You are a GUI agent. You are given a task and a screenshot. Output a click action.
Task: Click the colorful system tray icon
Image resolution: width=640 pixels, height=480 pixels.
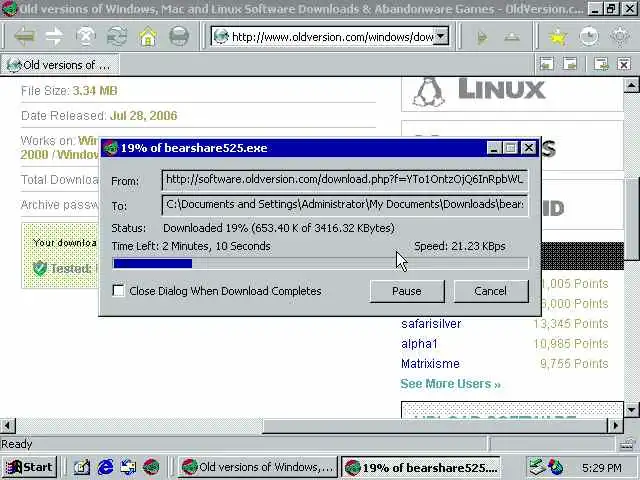click(x=556, y=467)
